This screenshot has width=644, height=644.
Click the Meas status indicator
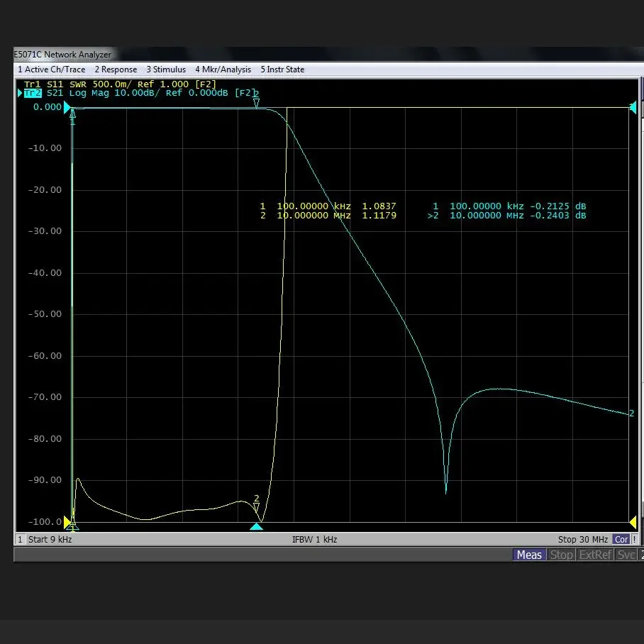[529, 555]
